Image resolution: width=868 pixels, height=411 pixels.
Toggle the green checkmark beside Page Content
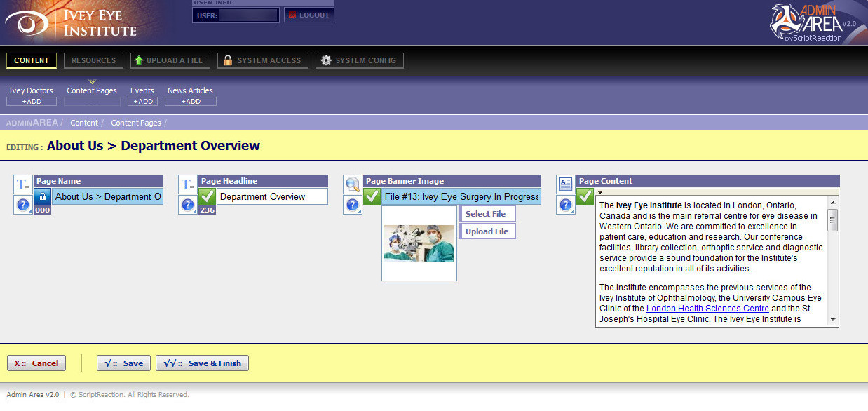click(585, 196)
